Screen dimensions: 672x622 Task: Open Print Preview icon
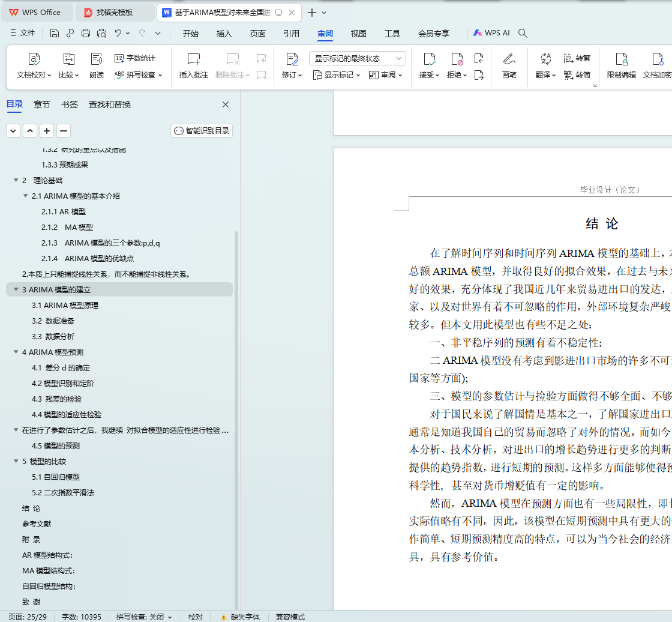[101, 33]
